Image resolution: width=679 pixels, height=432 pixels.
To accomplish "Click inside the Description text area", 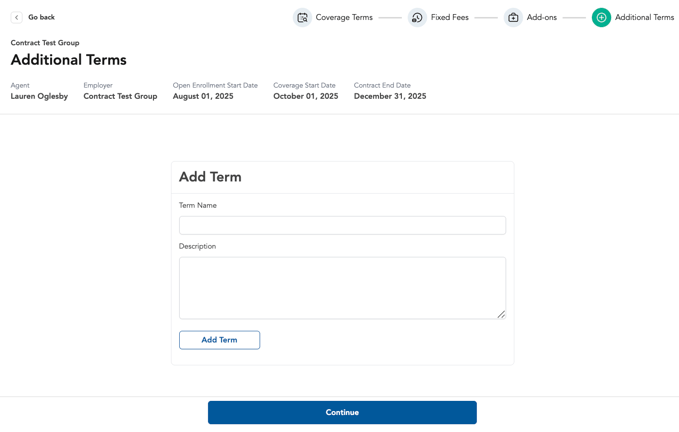I will [x=342, y=288].
